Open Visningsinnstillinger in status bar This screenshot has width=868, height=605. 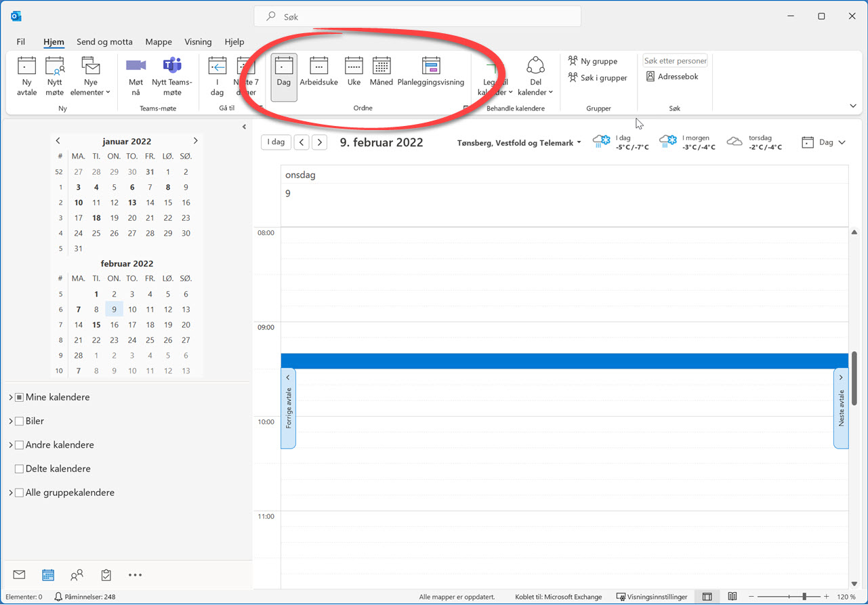(651, 597)
